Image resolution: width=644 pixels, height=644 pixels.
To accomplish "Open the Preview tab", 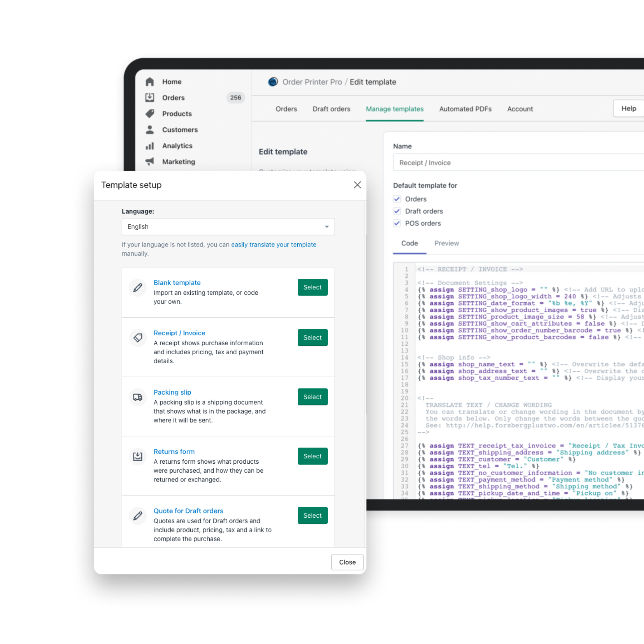I will (446, 243).
